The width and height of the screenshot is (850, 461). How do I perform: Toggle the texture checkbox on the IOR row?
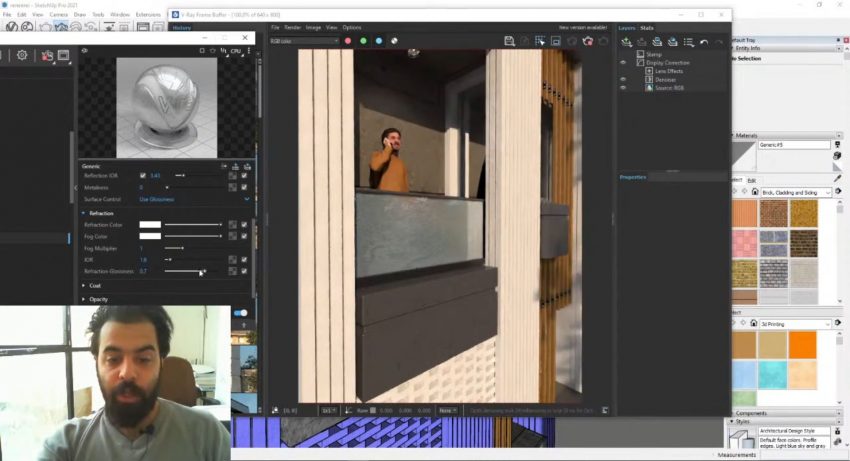(x=244, y=260)
